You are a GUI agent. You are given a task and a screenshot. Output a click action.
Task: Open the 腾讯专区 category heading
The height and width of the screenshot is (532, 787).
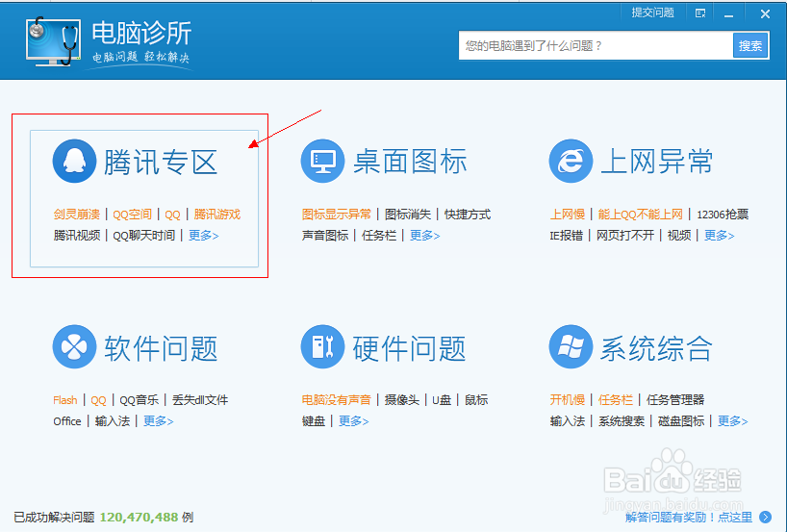pyautogui.click(x=161, y=163)
